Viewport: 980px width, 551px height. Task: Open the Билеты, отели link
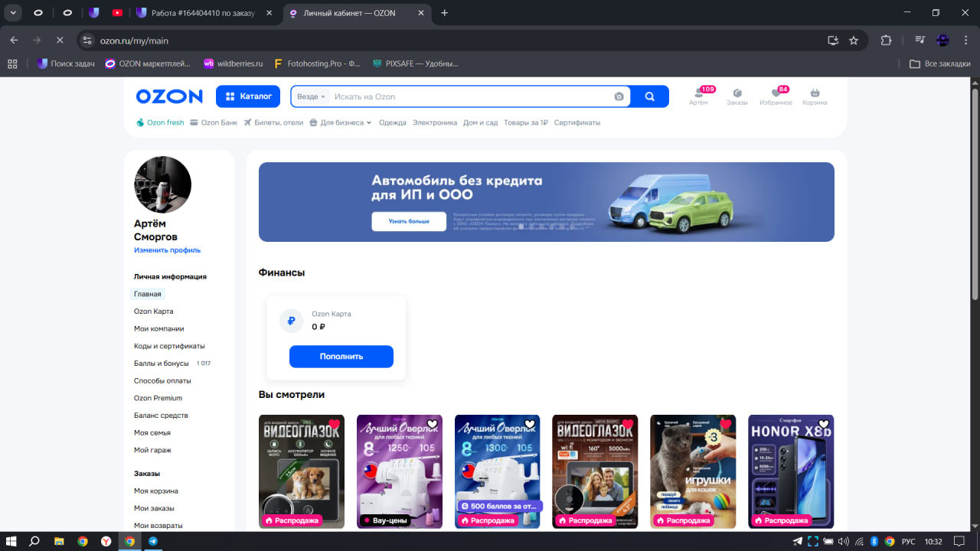(x=273, y=122)
